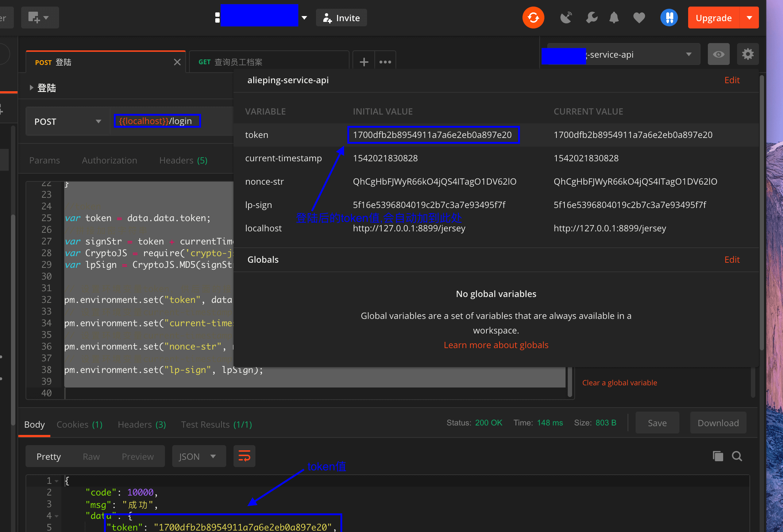Screen dimensions: 783x532
Task: Click localhost current value http://127.0.0.1:8899/jersey
Action: pos(610,228)
